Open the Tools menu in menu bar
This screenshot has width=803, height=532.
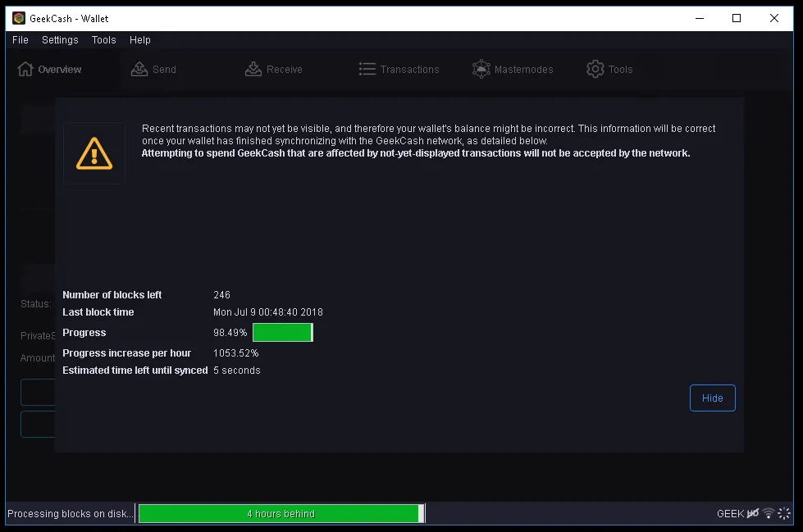[x=104, y=40]
